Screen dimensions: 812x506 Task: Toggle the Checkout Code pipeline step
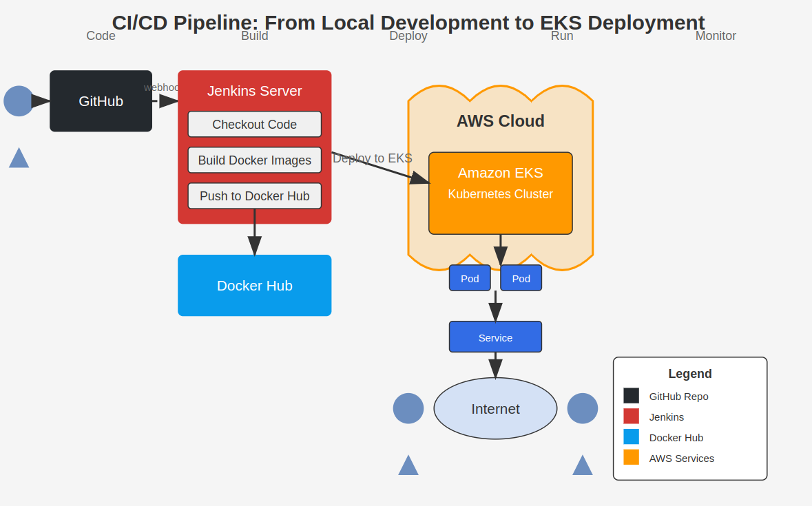(254, 124)
